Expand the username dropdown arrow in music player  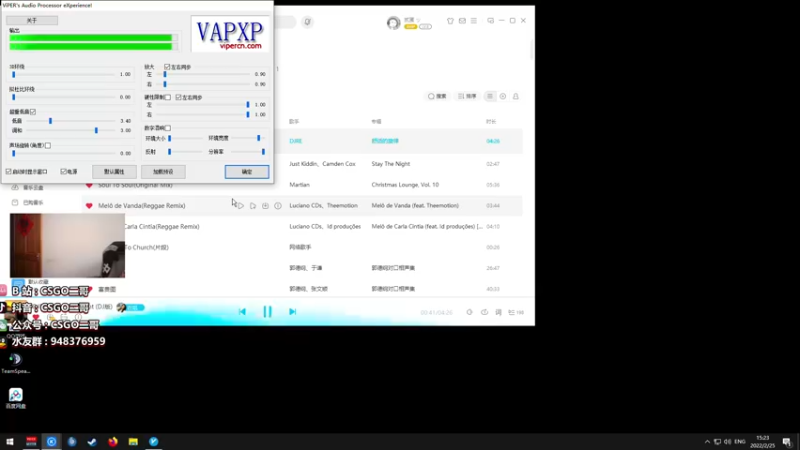point(419,20)
